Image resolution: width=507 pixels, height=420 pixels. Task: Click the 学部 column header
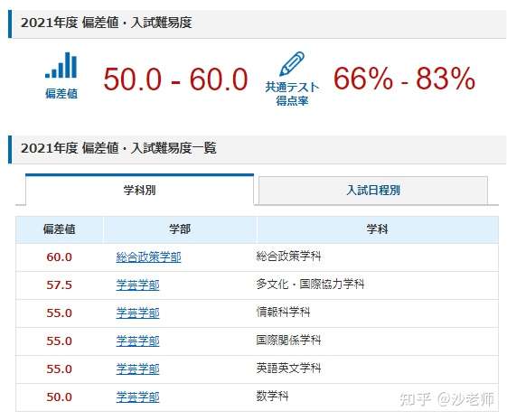point(180,229)
